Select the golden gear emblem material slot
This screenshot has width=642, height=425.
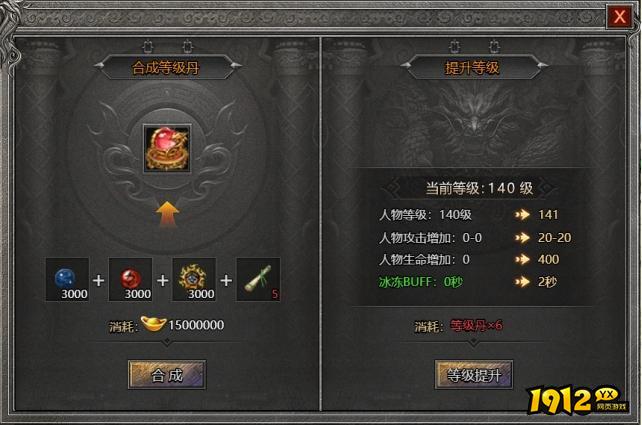click(x=194, y=279)
